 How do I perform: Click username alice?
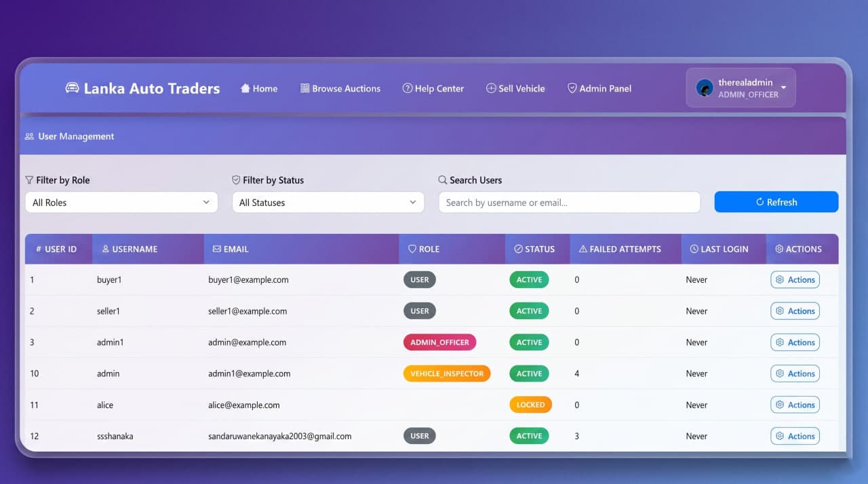[105, 405]
